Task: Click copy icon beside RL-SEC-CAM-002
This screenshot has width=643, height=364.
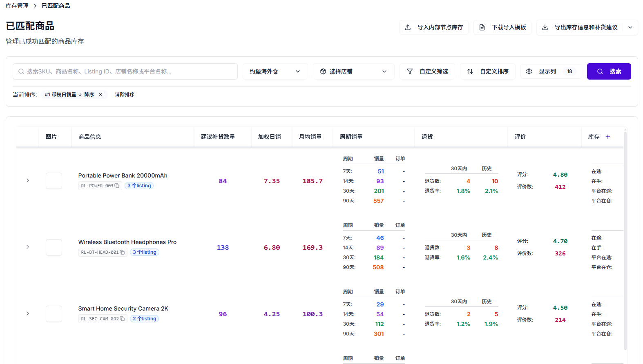Action: pyautogui.click(x=122, y=319)
